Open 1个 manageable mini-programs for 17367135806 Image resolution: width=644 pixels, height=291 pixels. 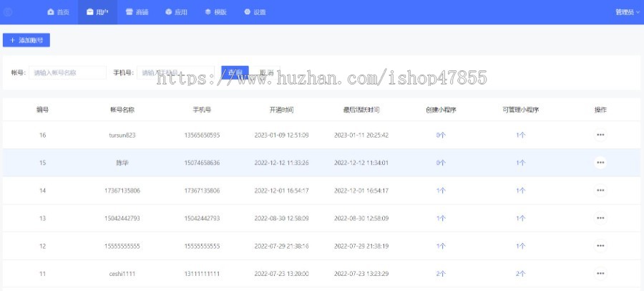pos(520,190)
